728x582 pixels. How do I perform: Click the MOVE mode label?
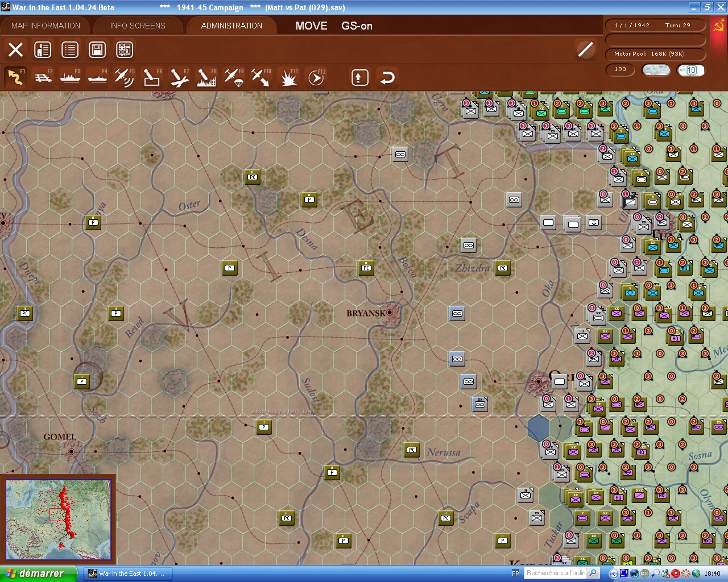(x=311, y=26)
